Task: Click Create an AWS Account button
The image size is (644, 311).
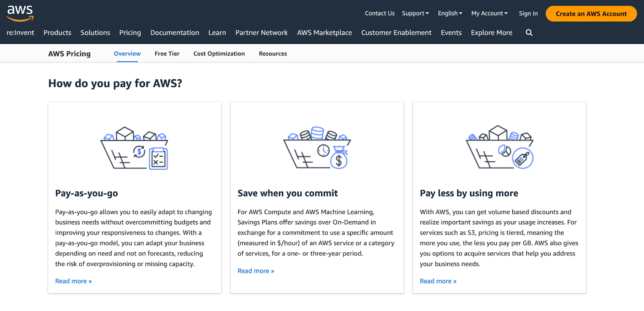Action: click(x=591, y=14)
